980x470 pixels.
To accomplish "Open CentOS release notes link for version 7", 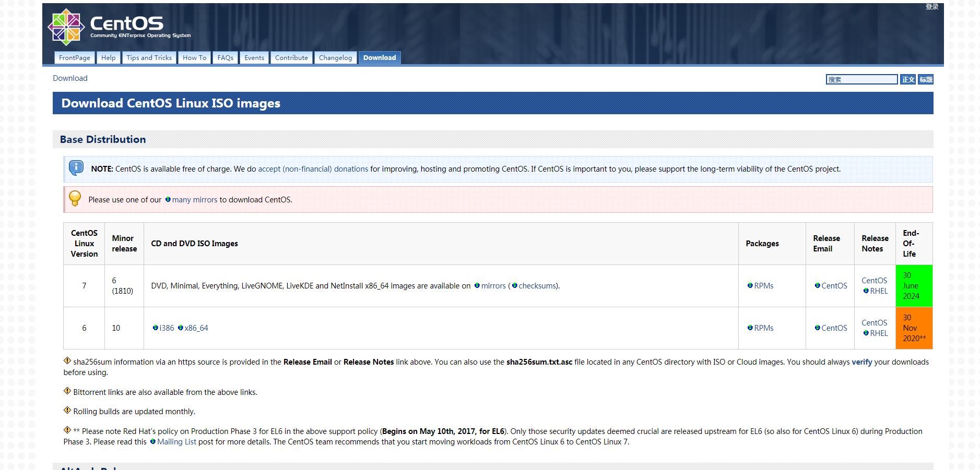I will pos(875,281).
